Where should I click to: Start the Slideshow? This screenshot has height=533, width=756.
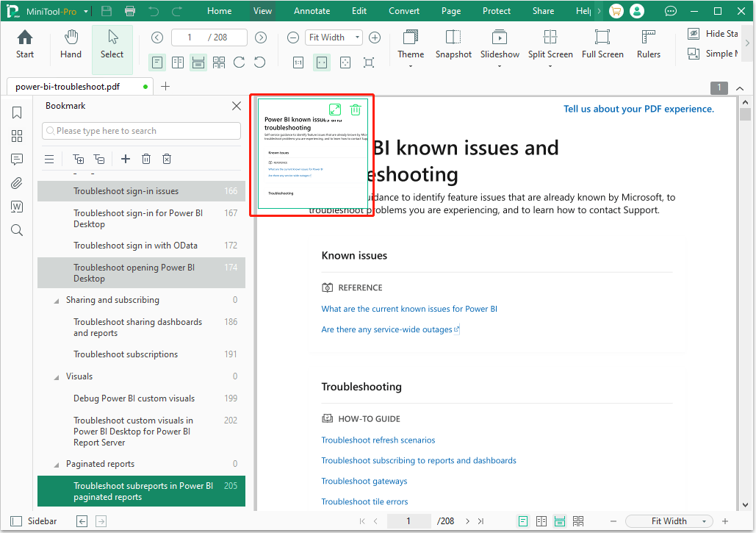coord(500,48)
